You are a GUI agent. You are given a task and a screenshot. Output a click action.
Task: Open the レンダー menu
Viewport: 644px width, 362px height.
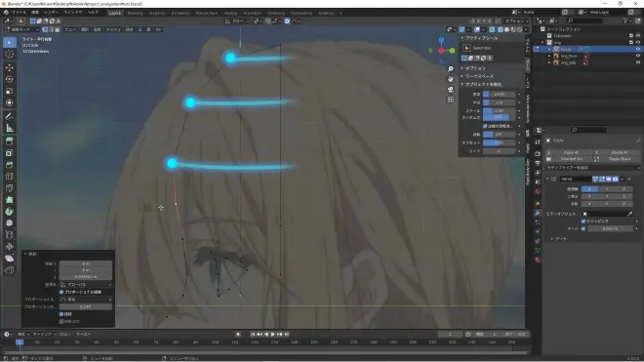pyautogui.click(x=51, y=13)
